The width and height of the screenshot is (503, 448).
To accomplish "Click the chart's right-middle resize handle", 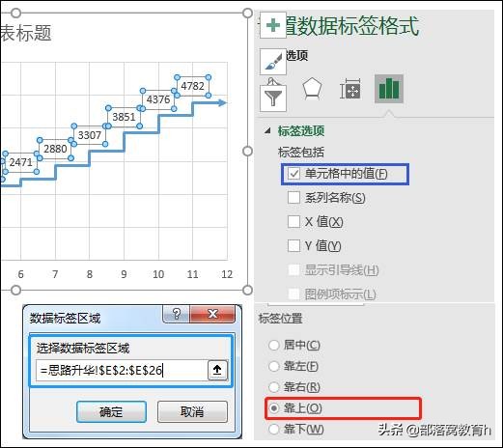I will coord(247,151).
